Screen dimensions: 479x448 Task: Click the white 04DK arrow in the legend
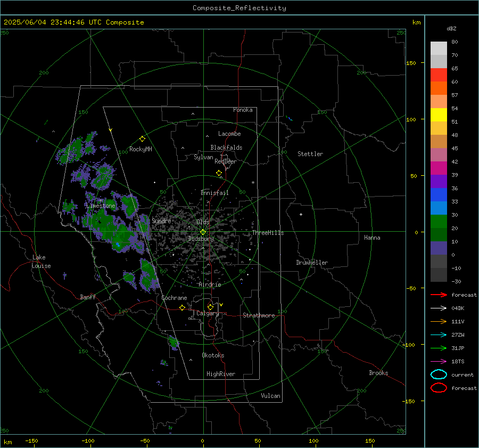tap(439, 308)
